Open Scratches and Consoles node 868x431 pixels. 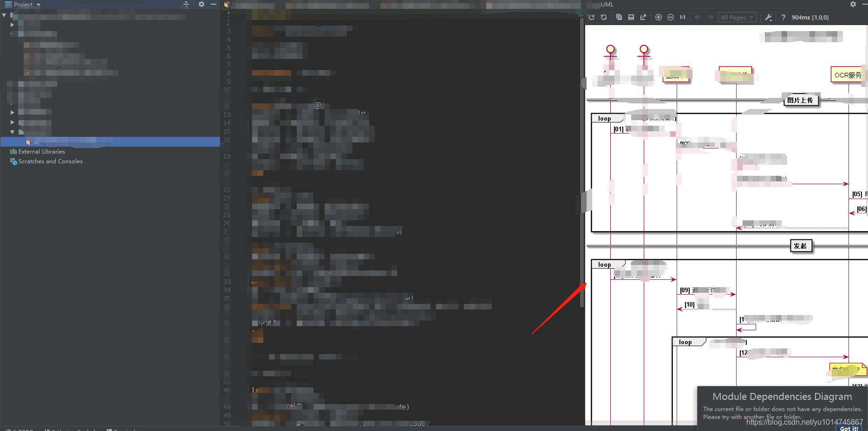pyautogui.click(x=46, y=161)
